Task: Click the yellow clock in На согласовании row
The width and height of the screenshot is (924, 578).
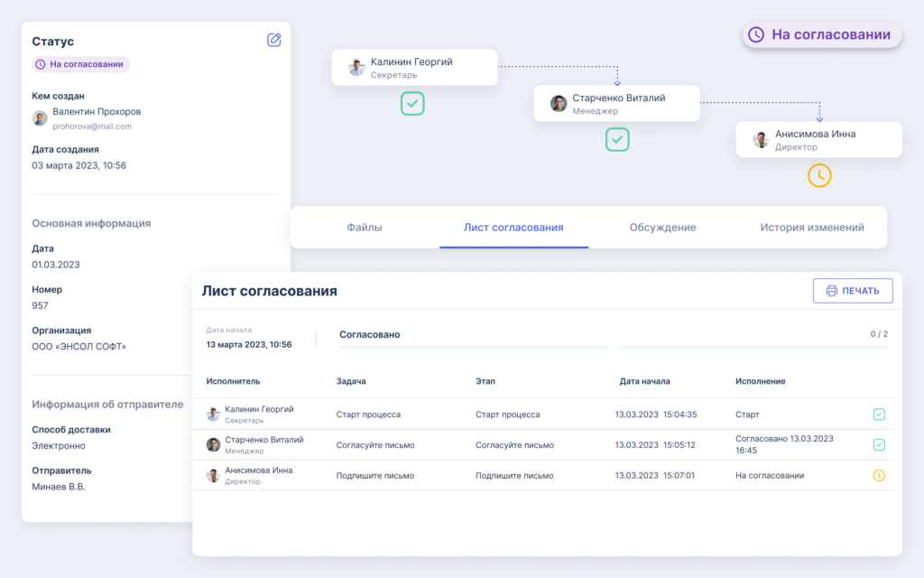Action: (x=879, y=475)
